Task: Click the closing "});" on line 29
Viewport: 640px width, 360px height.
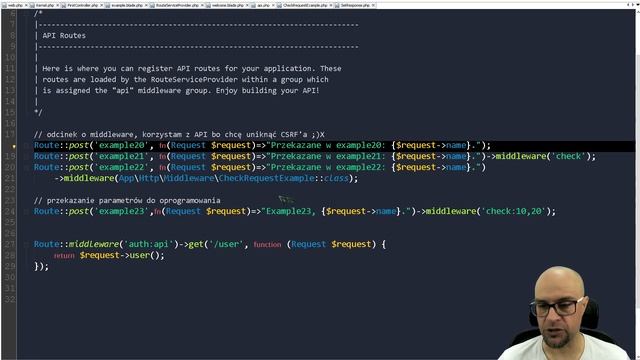Action: pyautogui.click(x=41, y=267)
